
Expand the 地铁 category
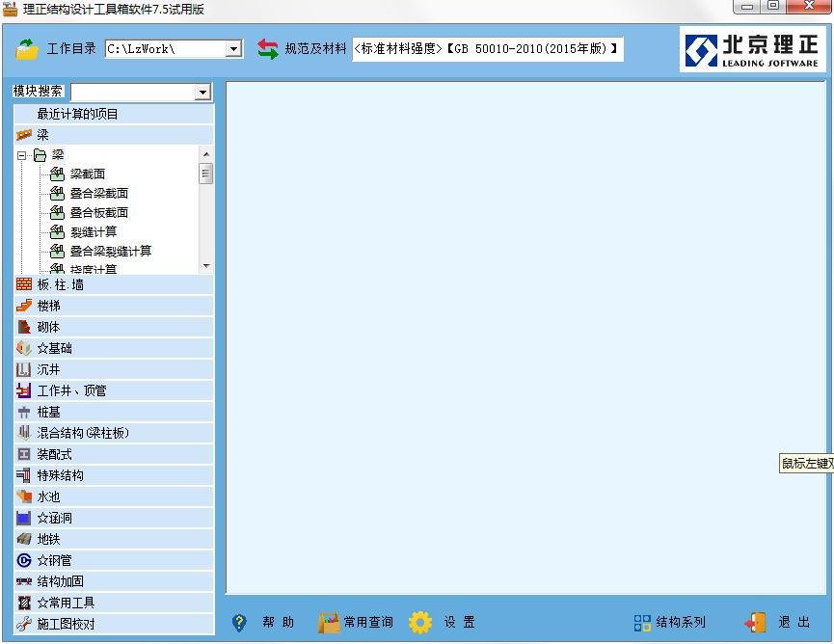coord(114,539)
